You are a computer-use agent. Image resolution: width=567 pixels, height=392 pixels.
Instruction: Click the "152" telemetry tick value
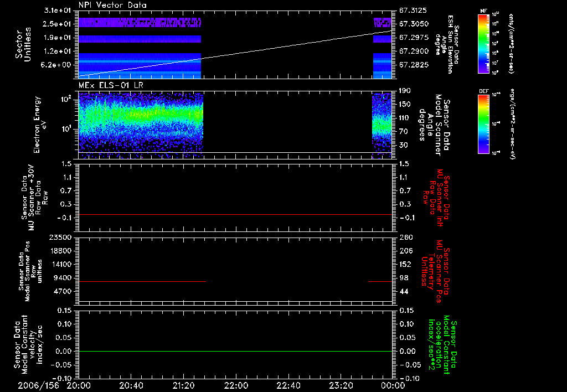pyautogui.click(x=405, y=264)
